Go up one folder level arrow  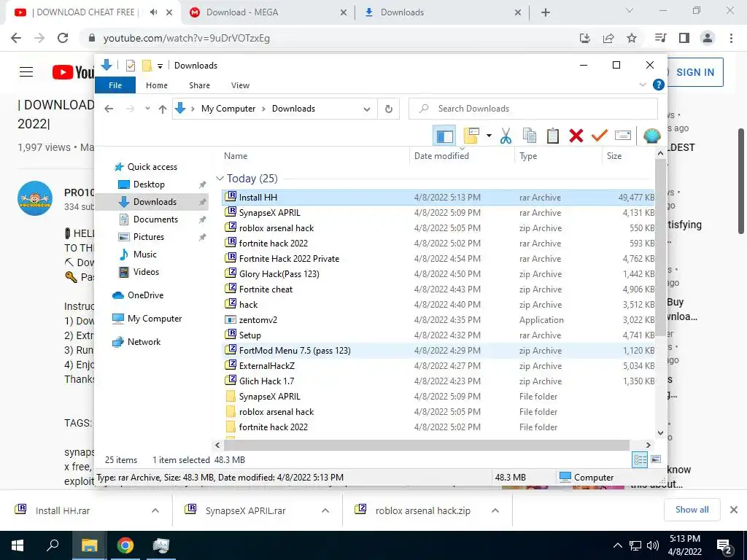click(163, 109)
